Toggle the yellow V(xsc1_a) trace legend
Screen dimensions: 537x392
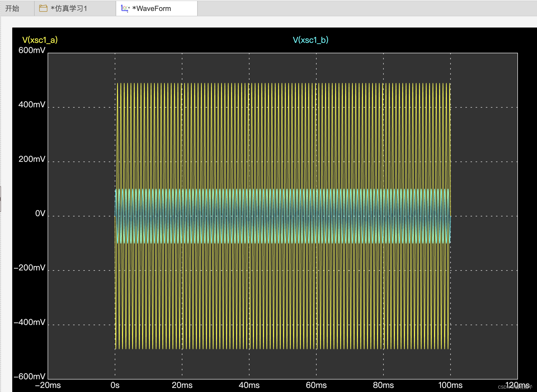(40, 40)
